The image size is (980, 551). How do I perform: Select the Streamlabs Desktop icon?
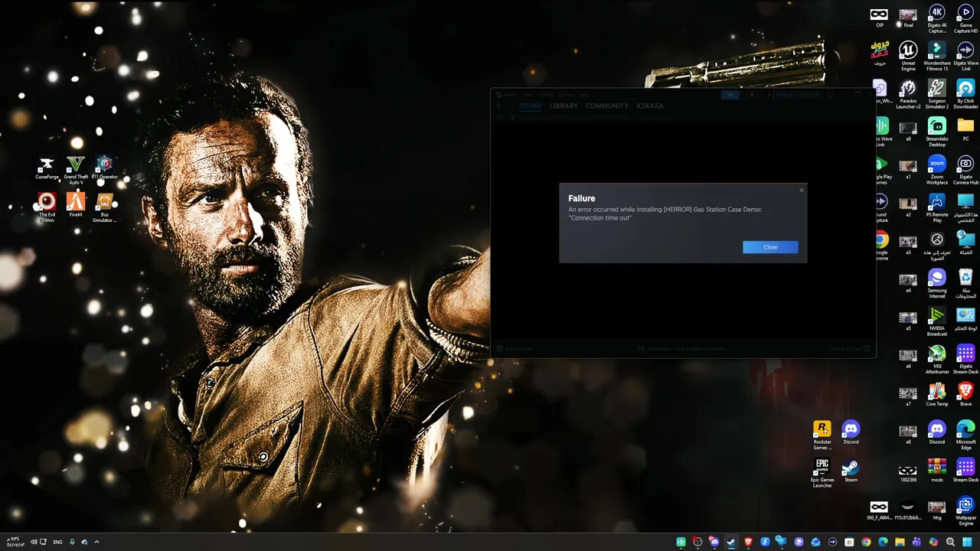click(x=937, y=132)
